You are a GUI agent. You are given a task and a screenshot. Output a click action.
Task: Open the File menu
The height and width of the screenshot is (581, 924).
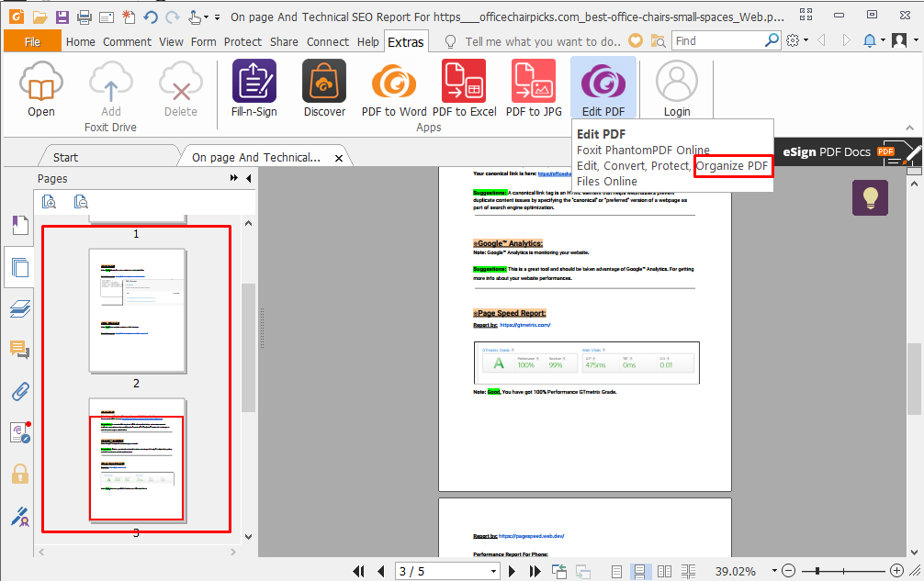click(32, 42)
